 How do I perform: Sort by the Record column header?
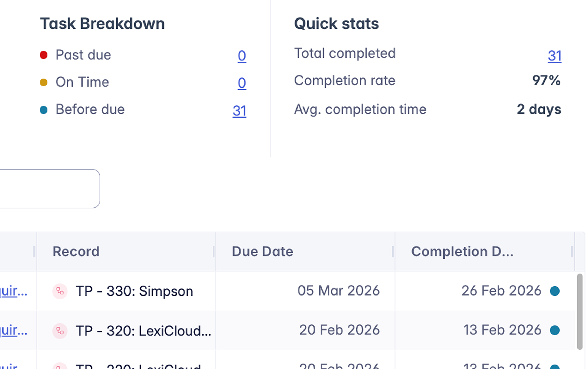[x=76, y=251]
